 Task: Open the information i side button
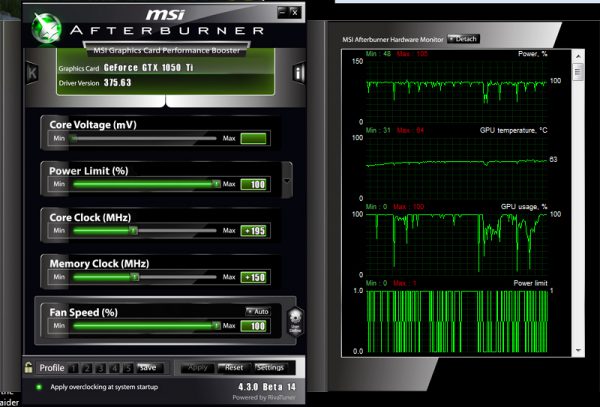[x=299, y=72]
